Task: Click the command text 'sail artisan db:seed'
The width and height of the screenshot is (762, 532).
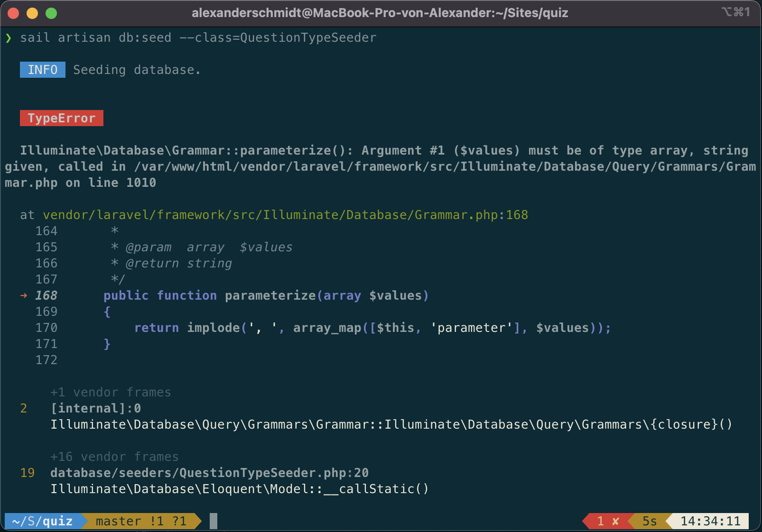Action: click(x=95, y=37)
